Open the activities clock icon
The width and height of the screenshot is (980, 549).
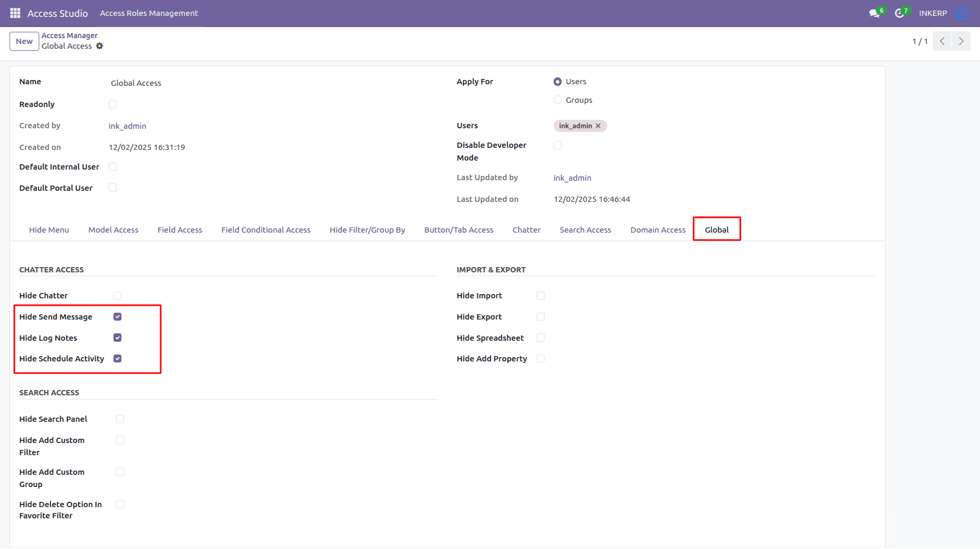pyautogui.click(x=899, y=13)
